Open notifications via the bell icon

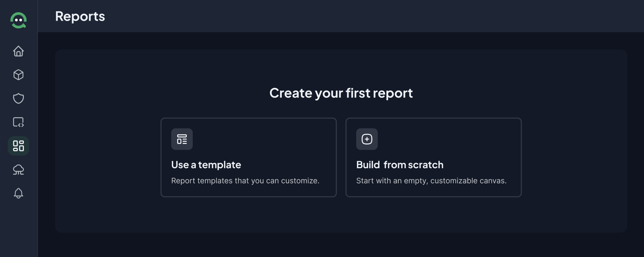point(19,193)
